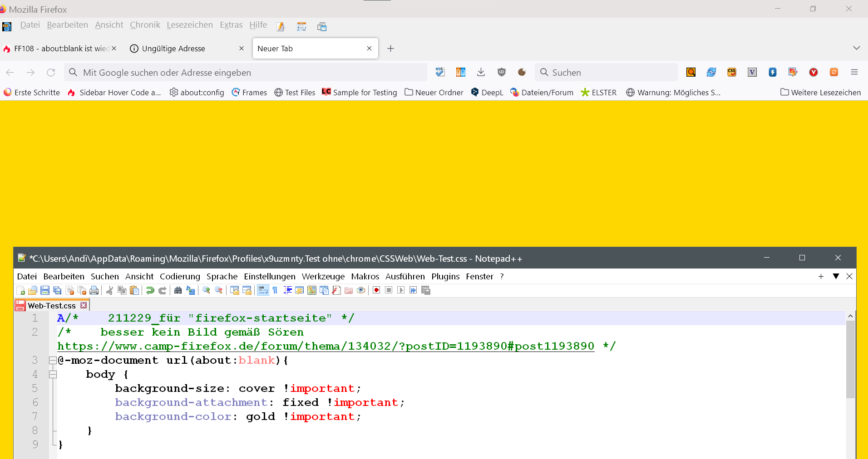The height and width of the screenshot is (459, 868).
Task: Open the camp-firefox.de forum link in editor
Action: pos(325,346)
